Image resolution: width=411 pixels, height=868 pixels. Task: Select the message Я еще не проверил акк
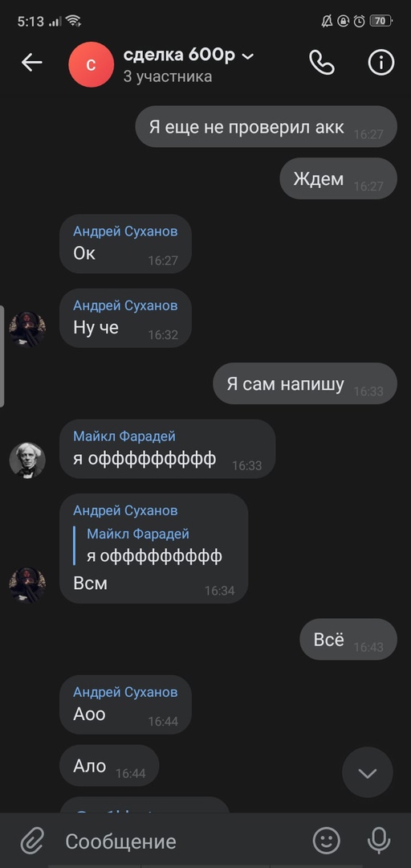click(x=266, y=126)
